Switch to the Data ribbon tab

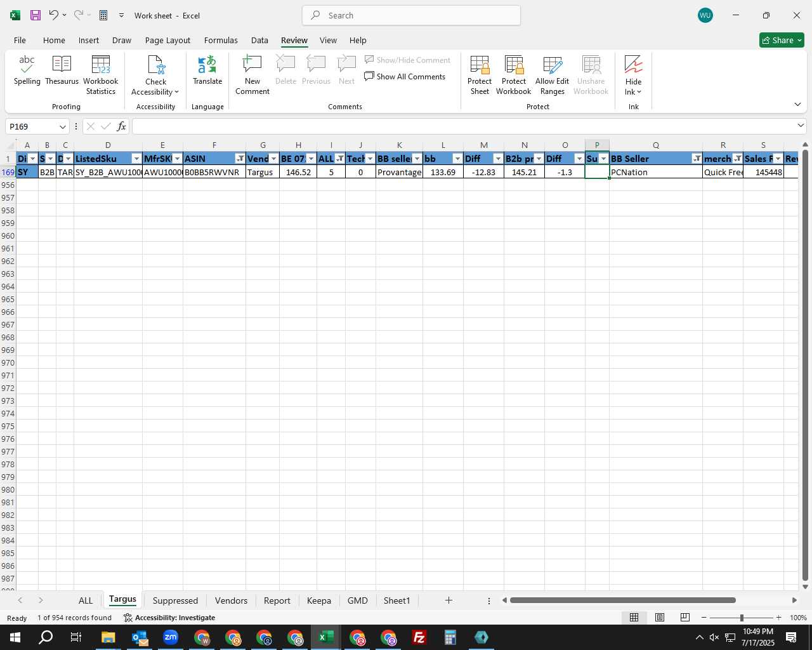(x=259, y=40)
